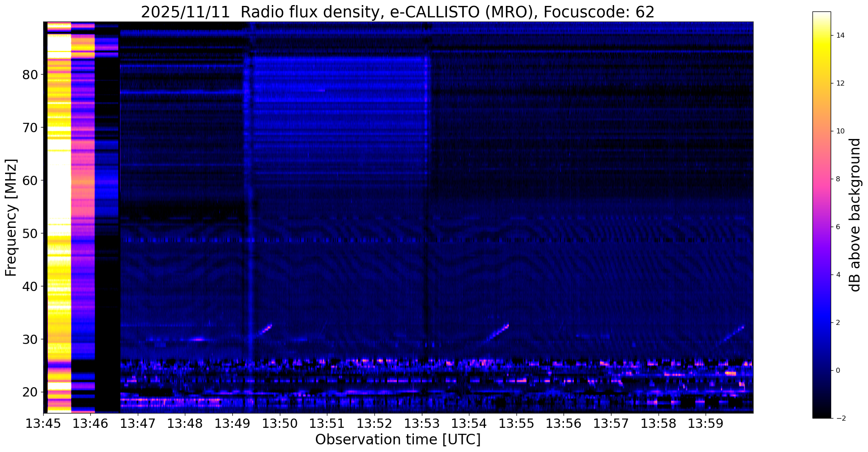Screen dimensions: 868x452
Task: Click the colorbar tick value 4
Action: tap(837, 275)
